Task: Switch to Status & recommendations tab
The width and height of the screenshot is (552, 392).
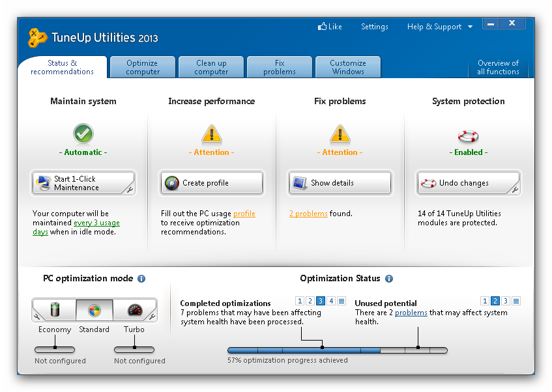Action: [x=63, y=67]
